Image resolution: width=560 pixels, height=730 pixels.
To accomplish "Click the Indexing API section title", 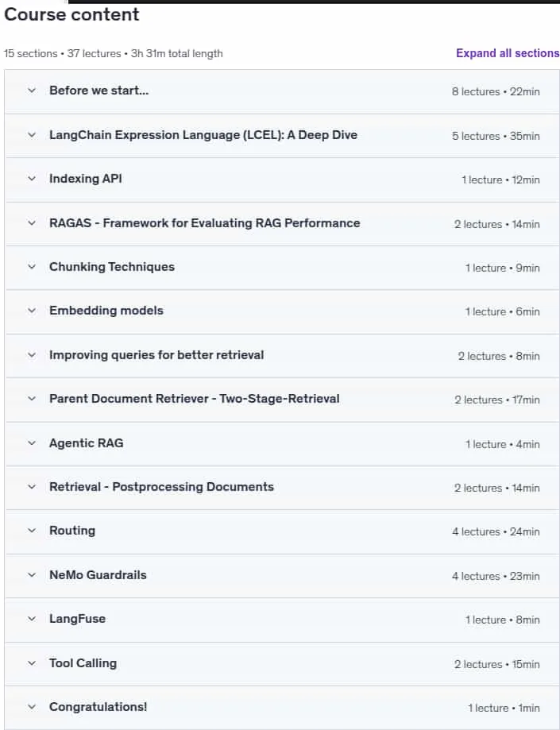I will pos(86,179).
